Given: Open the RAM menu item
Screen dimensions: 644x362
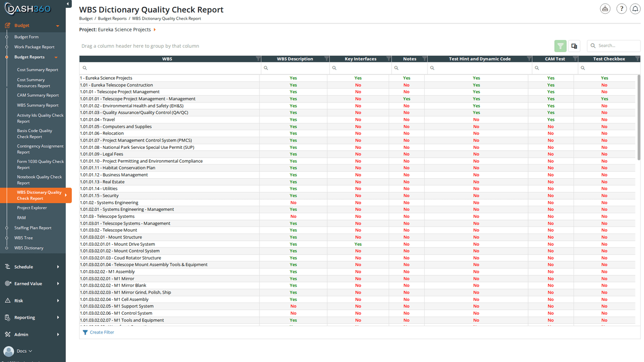Looking at the screenshot, I should click(21, 218).
